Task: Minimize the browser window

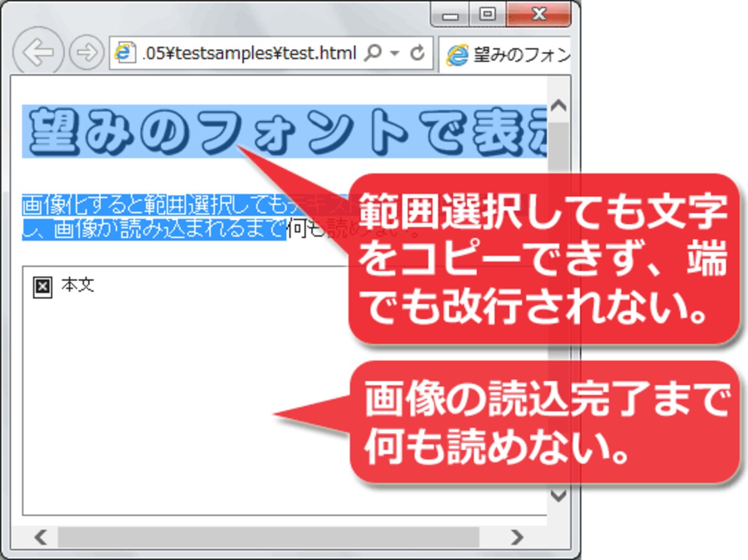Action: (x=450, y=15)
